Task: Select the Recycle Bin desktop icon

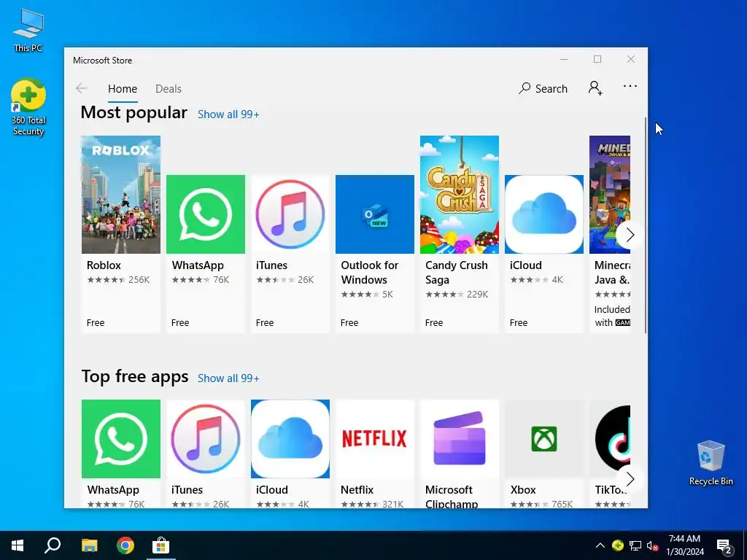Action: click(711, 463)
